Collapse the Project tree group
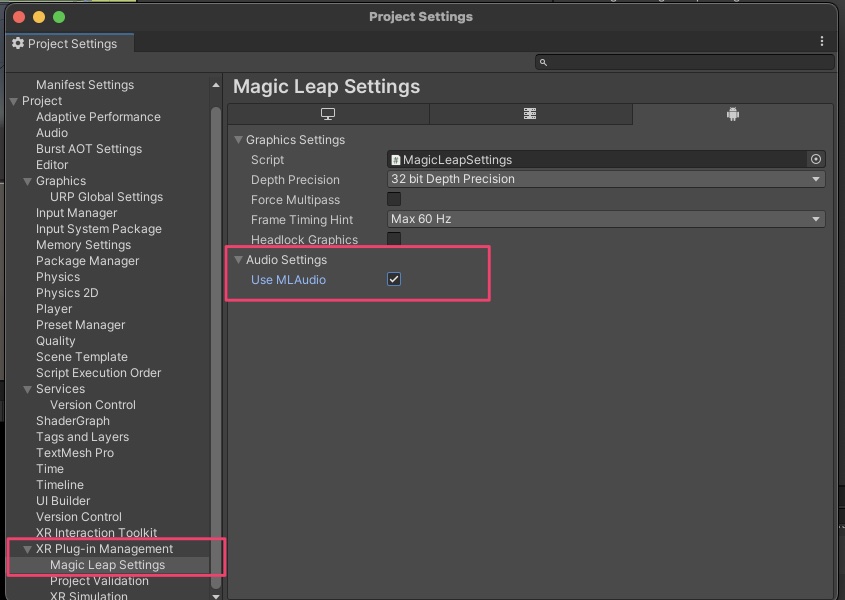The width and height of the screenshot is (845, 600). [x=14, y=101]
